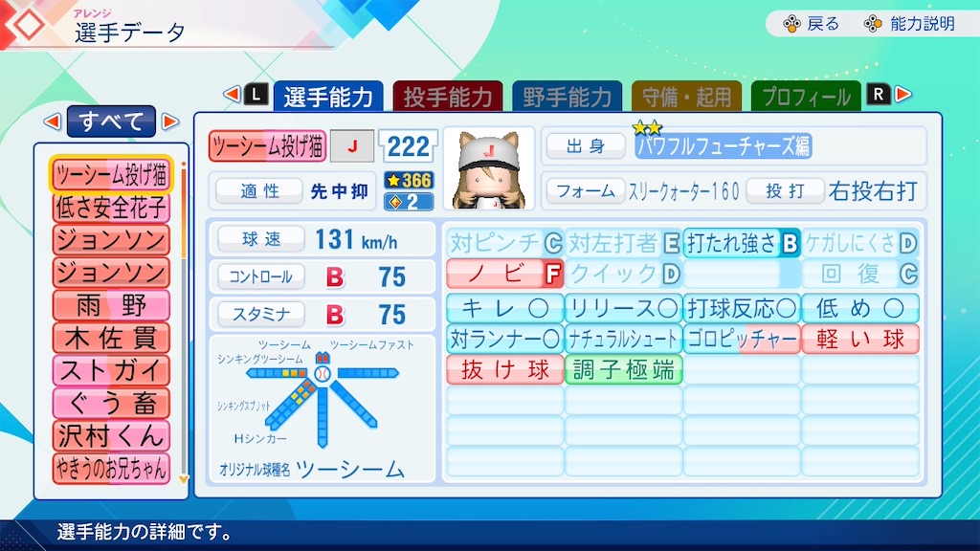The width and height of the screenshot is (980, 551).
Task: Click the 低め○ ability cell
Action: (x=860, y=307)
